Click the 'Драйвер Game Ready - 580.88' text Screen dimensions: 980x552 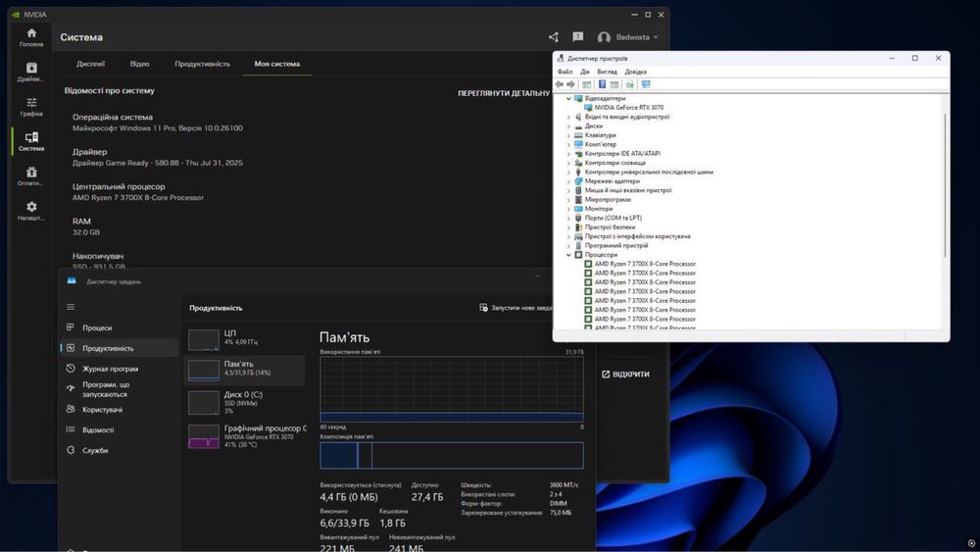point(158,163)
